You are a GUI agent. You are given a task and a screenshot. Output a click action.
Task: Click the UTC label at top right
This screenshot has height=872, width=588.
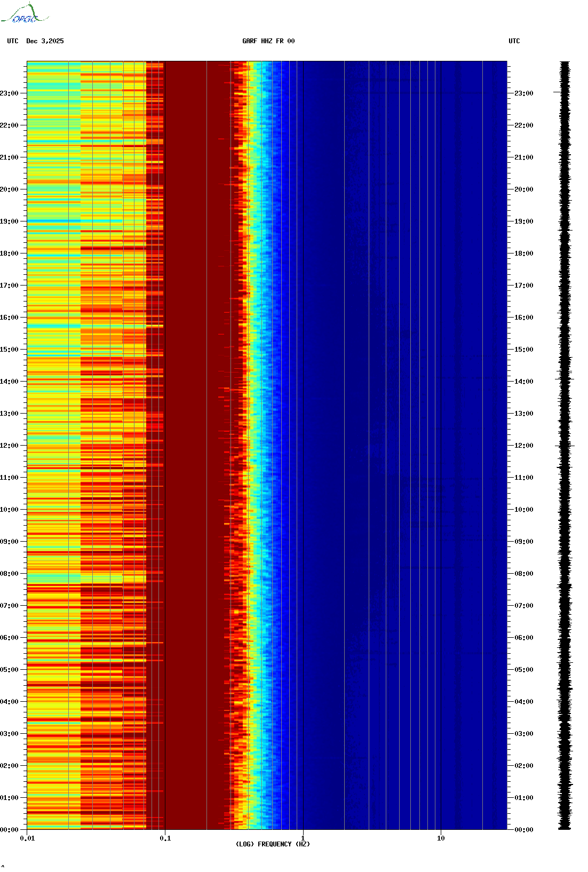[514, 41]
